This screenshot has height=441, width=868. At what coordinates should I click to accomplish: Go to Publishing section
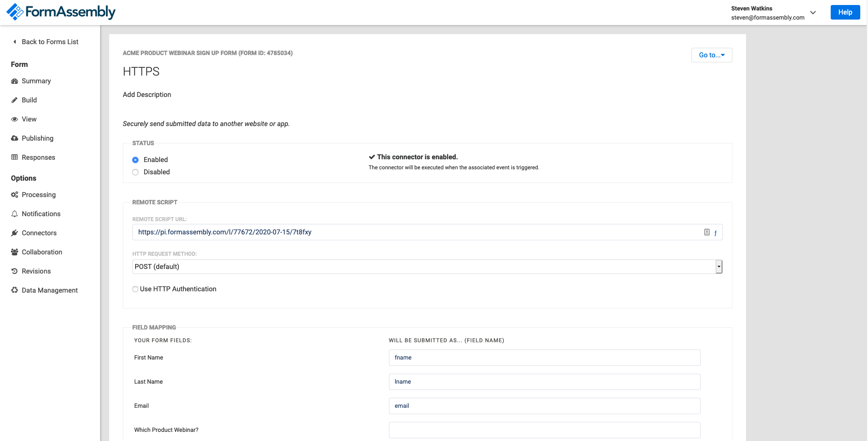tap(38, 138)
